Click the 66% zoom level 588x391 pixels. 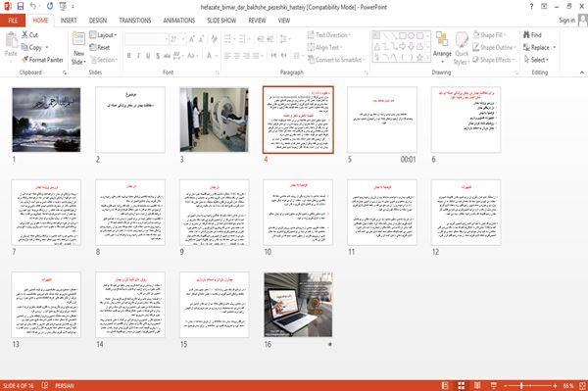coord(568,385)
